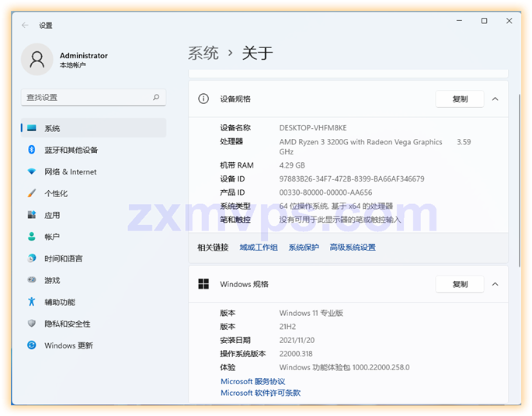Open 游戏 settings page
This screenshot has height=416, width=532.
tap(94, 280)
